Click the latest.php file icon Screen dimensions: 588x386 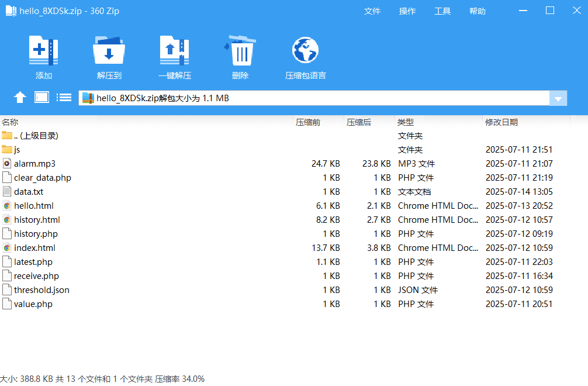[7, 262]
